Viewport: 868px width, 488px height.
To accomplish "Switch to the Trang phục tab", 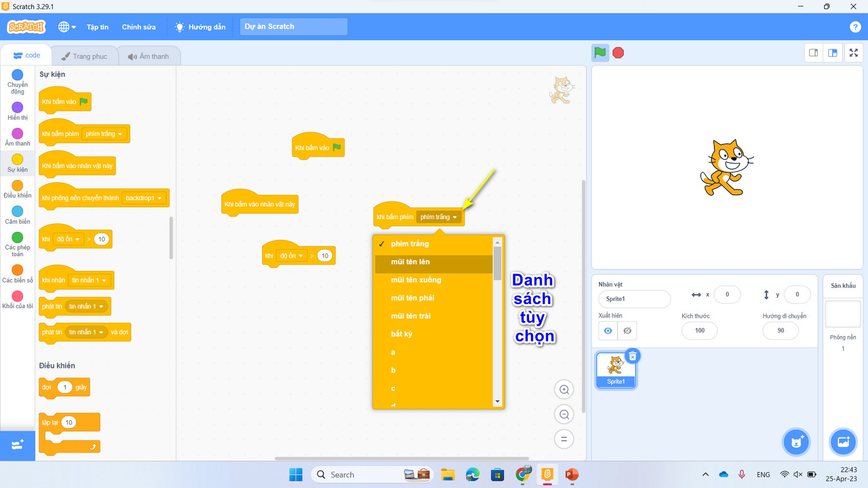I will [84, 56].
